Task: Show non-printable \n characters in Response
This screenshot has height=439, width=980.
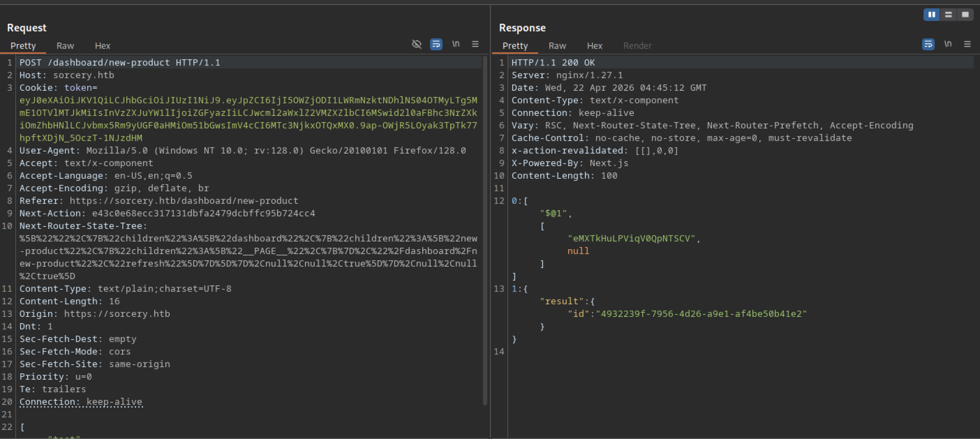Action: (x=947, y=44)
